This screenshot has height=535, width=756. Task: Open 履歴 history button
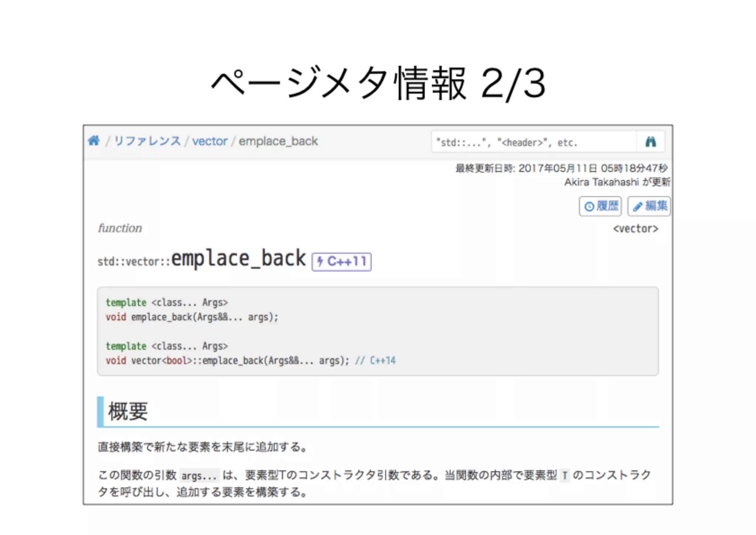tap(600, 206)
